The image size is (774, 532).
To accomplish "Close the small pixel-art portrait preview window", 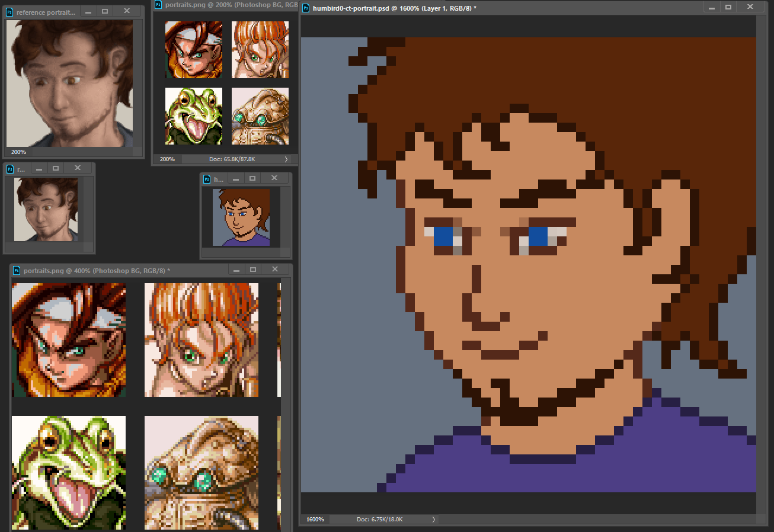I will pos(274,178).
